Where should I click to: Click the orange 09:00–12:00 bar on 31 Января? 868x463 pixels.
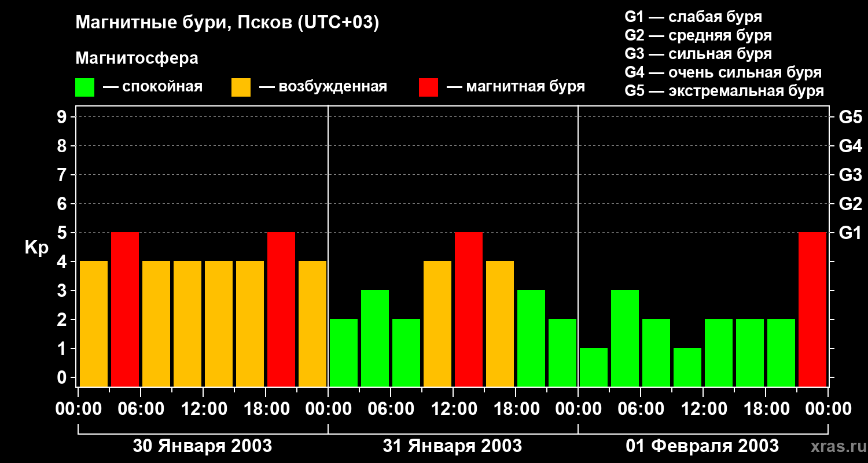[x=437, y=324]
